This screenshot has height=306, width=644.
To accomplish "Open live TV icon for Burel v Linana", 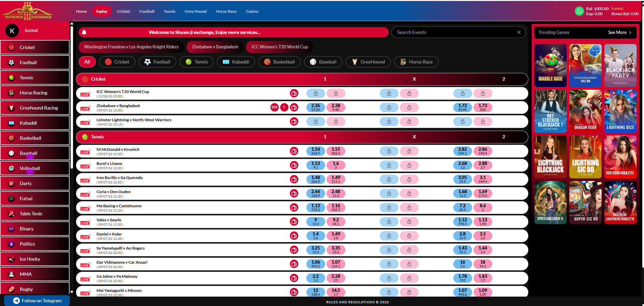I will 294,165.
